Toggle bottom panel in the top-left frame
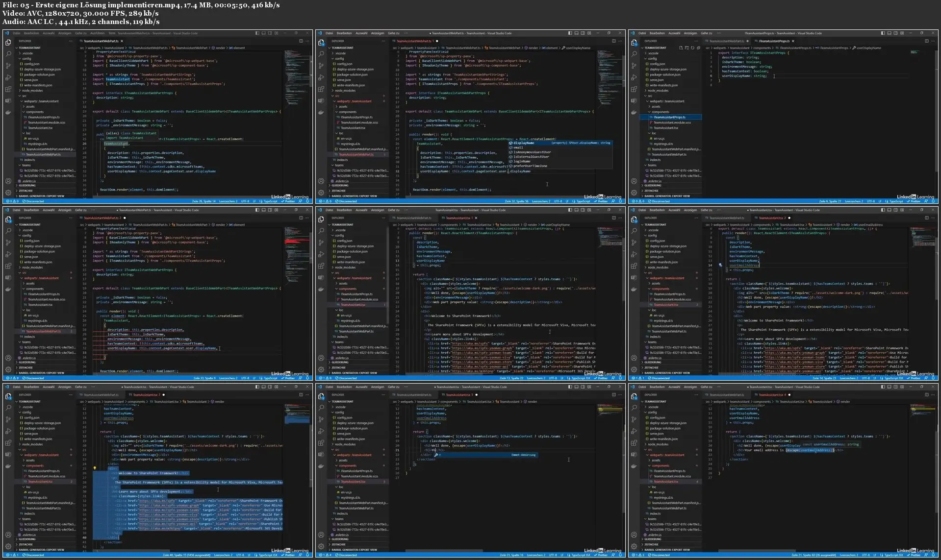 [x=263, y=33]
